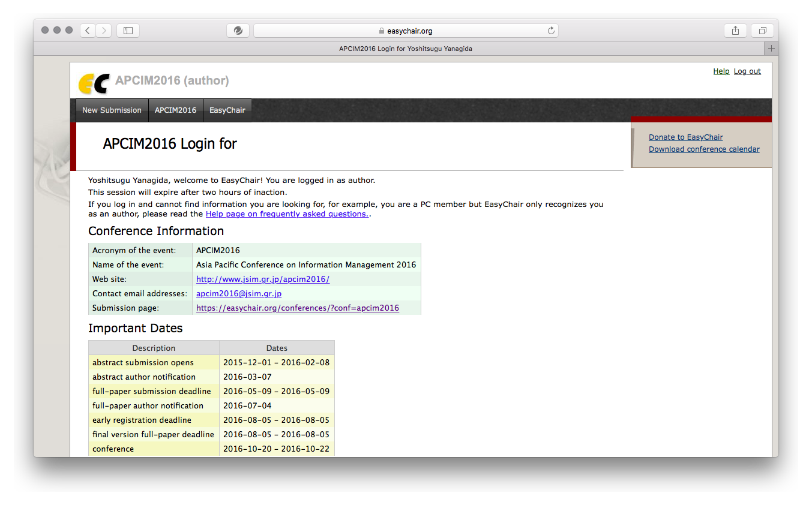Click the 'Conference Information' heading
Image resolution: width=812 pixels, height=505 pixels.
coord(156,231)
